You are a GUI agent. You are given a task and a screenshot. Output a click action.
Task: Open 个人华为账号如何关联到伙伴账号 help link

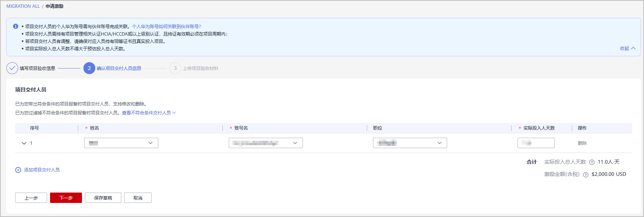166,27
